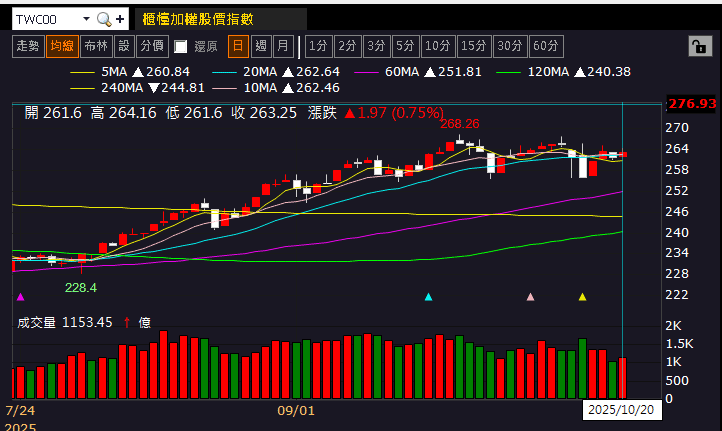Click the 10MA value 262.46

pyautogui.click(x=318, y=87)
